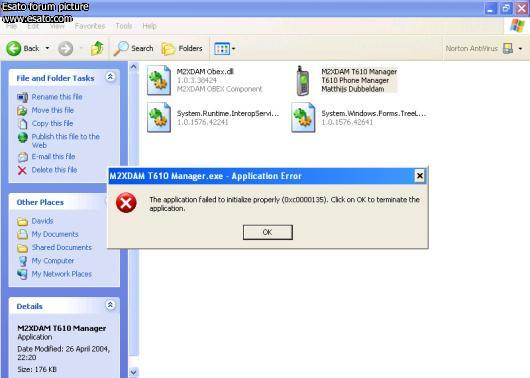Click the Copy this file icon
This screenshot has width=530, height=378.
click(22, 124)
